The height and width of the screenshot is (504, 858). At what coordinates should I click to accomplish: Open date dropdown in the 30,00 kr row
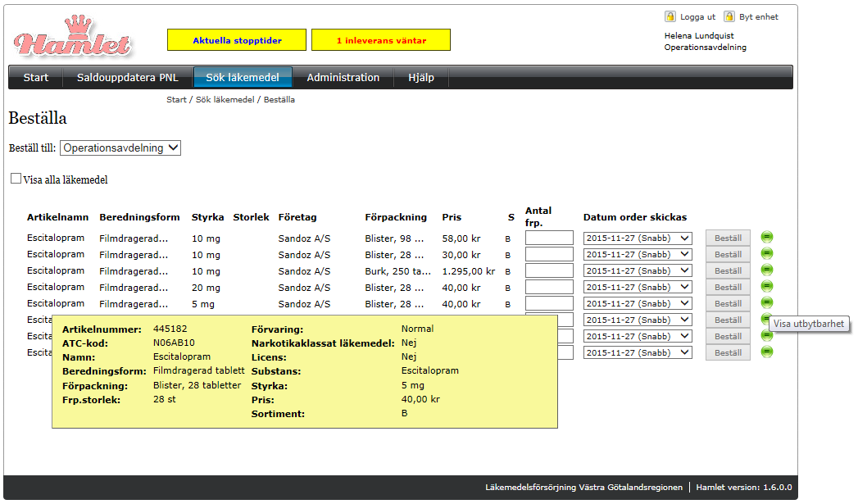pyautogui.click(x=638, y=255)
